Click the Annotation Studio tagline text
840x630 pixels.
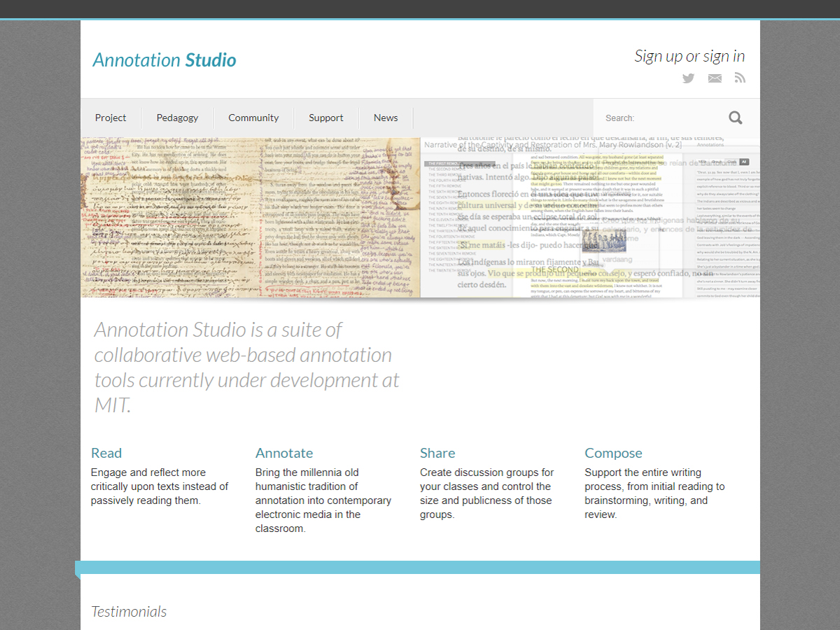(246, 367)
